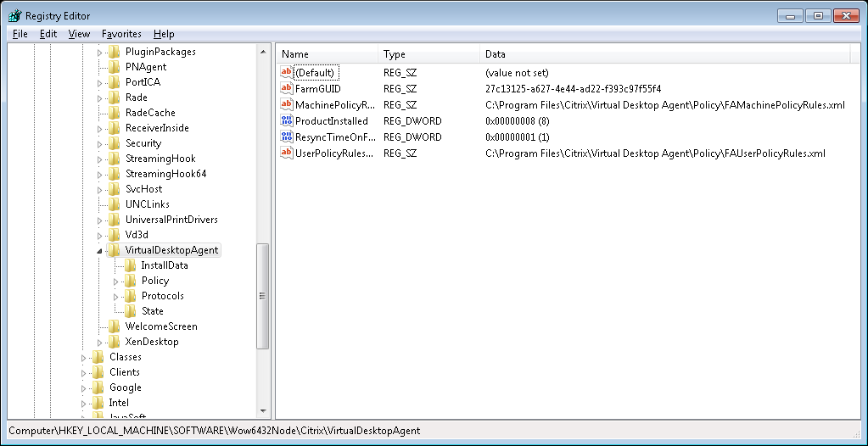Click the status bar registry path
This screenshot has height=446, width=868.
tap(214, 431)
